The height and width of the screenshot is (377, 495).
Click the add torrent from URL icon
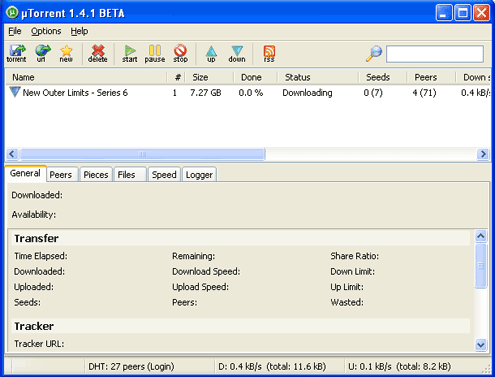pyautogui.click(x=42, y=53)
